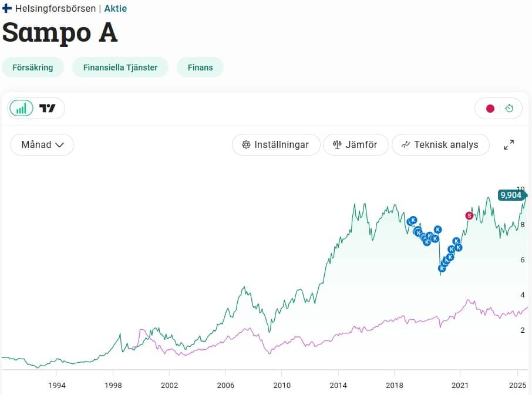Open Inställningar chart settings
This screenshot has width=532, height=395.
coord(276,144)
